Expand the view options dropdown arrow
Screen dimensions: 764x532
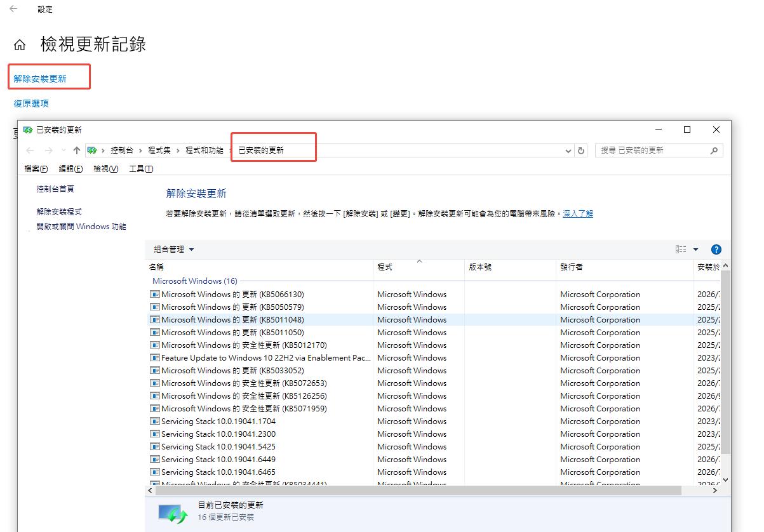coord(695,249)
